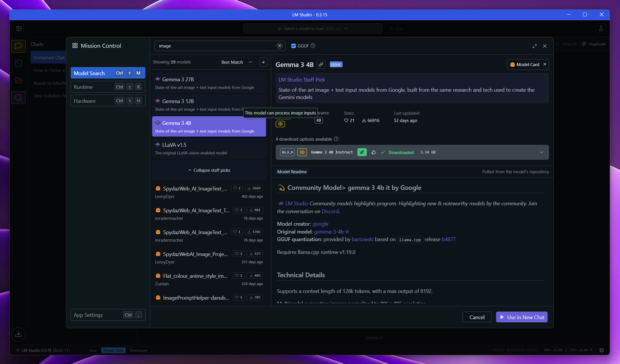Select the Runtime tab
Screen dimensions: 620x364
pos(108,87)
